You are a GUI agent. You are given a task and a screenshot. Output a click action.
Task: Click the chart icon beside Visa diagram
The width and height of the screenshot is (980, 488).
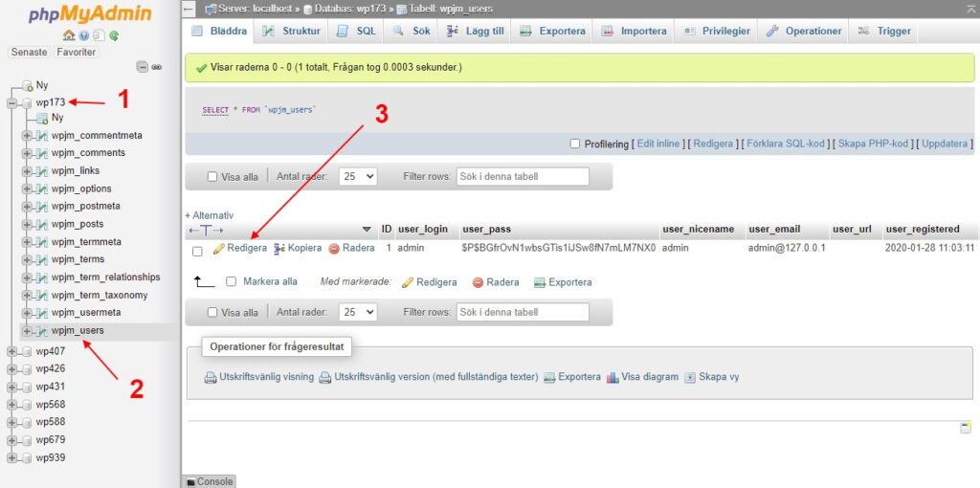pos(612,377)
